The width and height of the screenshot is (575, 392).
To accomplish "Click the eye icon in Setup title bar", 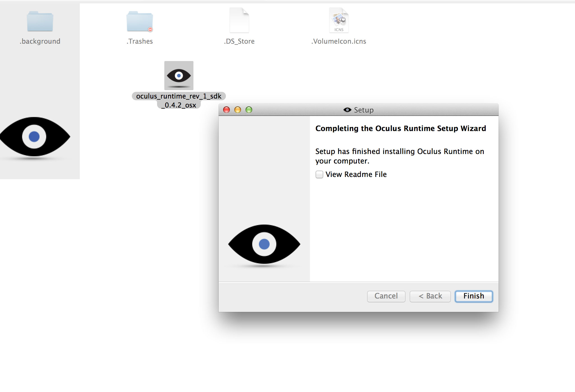I will pos(347,110).
